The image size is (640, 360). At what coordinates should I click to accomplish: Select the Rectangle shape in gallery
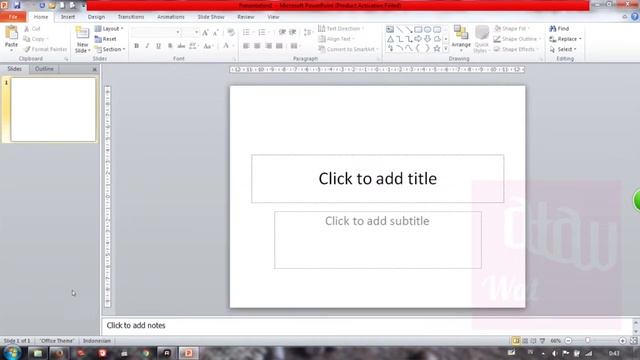click(418, 29)
